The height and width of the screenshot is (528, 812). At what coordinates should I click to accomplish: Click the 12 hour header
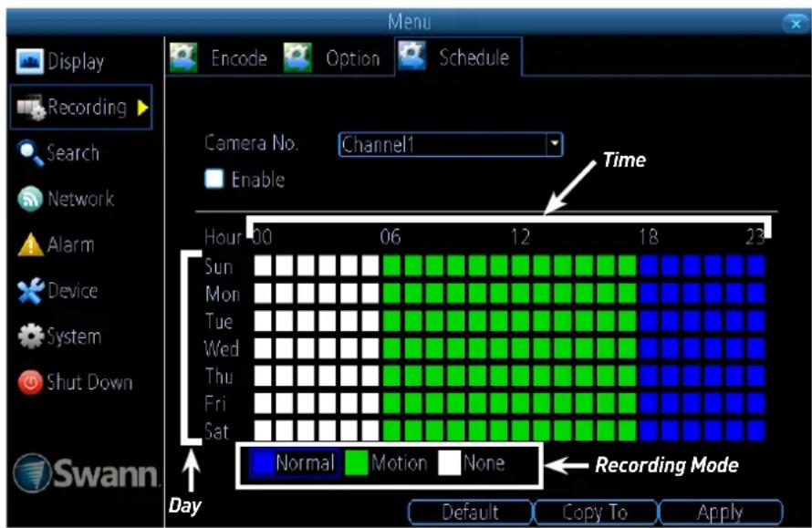pyautogui.click(x=520, y=237)
